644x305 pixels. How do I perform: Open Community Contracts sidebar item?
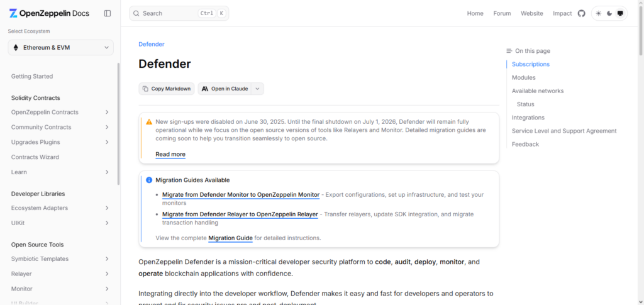pyautogui.click(x=41, y=127)
